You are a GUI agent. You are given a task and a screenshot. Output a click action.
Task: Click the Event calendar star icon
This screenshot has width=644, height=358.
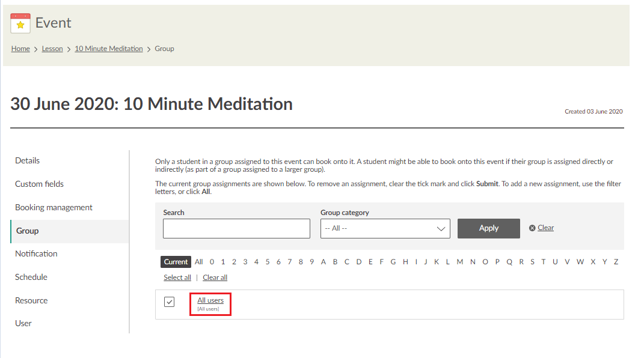click(x=20, y=23)
